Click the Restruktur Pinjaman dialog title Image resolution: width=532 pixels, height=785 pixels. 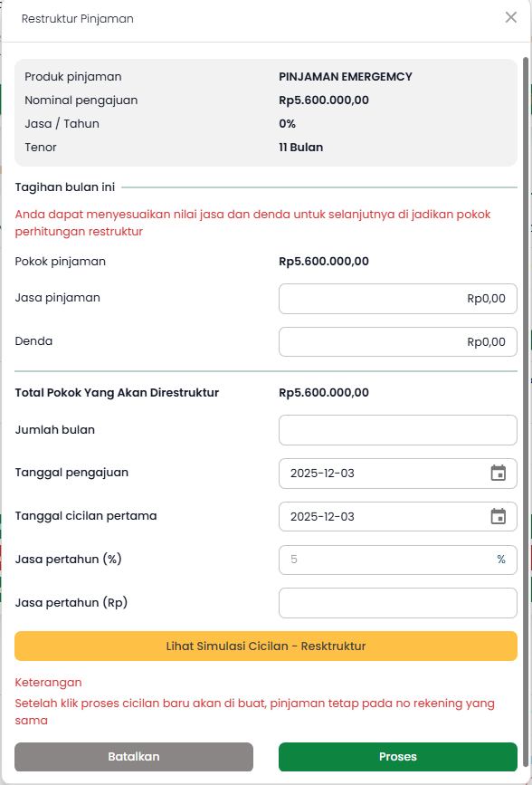click(79, 17)
